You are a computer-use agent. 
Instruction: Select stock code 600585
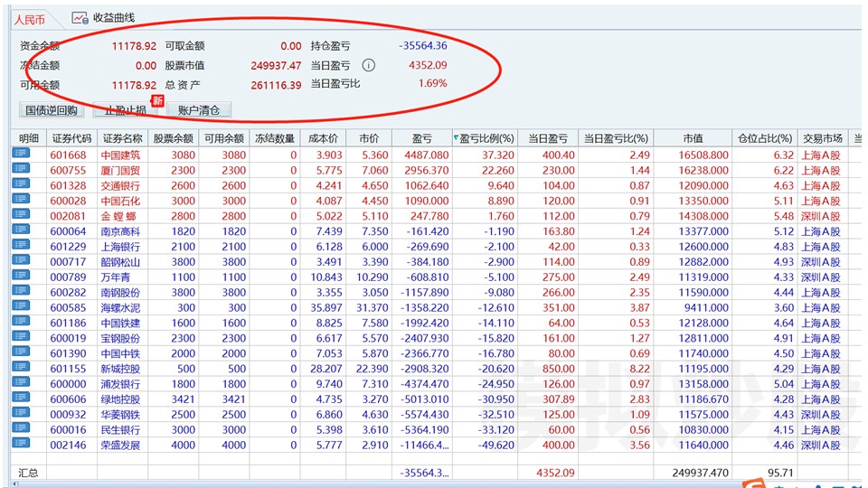[68, 307]
